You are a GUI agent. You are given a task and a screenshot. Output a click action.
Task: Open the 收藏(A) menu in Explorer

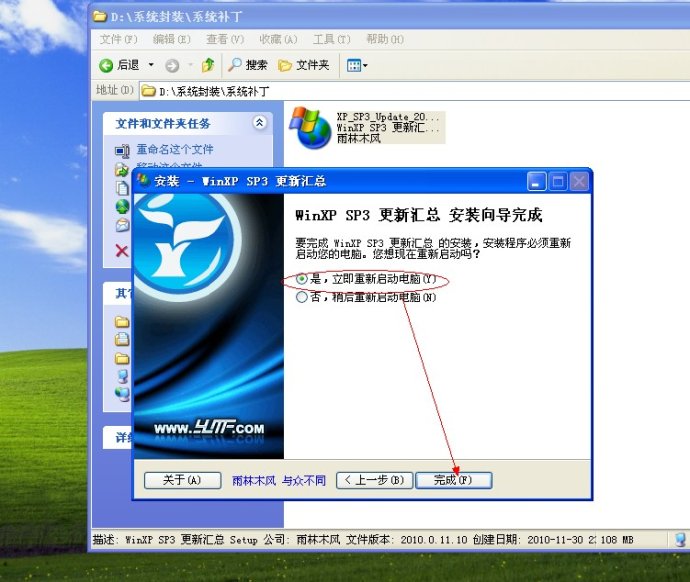coord(278,40)
